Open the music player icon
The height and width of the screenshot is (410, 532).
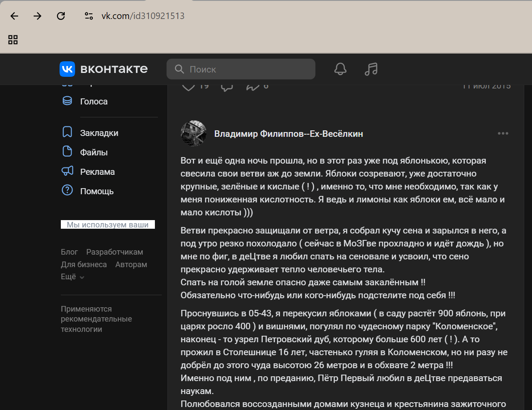click(371, 69)
